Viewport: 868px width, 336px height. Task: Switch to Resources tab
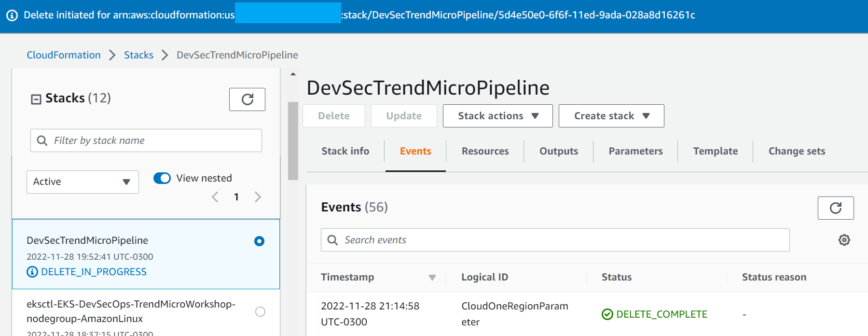(x=485, y=151)
